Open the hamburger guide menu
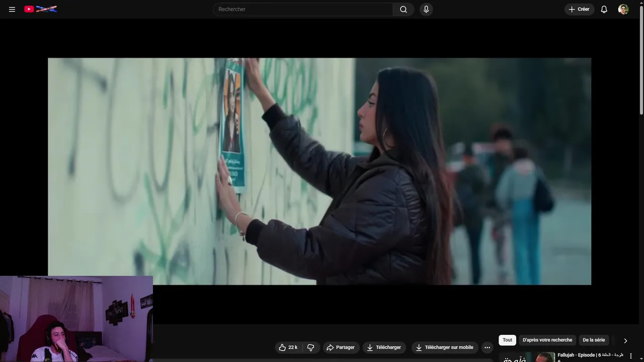Image resolution: width=644 pixels, height=362 pixels. tap(12, 9)
